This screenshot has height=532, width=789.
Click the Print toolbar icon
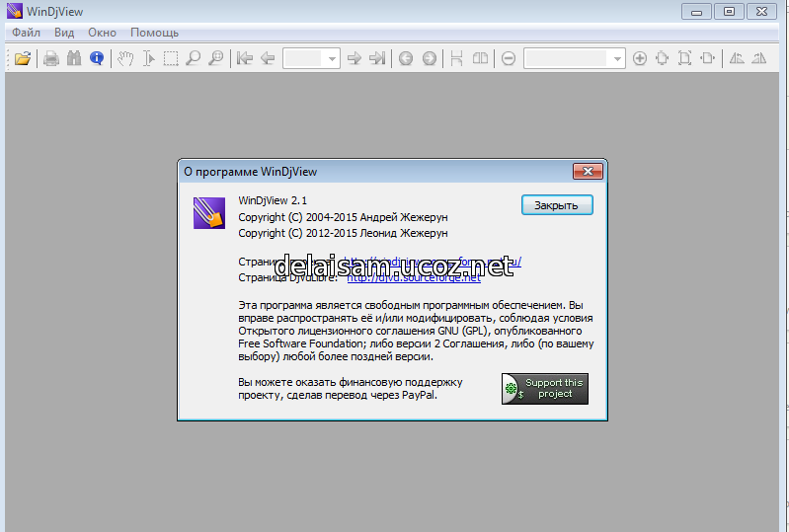50,59
